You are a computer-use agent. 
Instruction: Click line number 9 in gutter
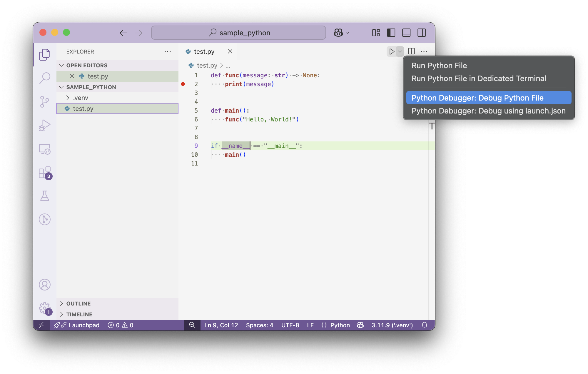click(196, 146)
